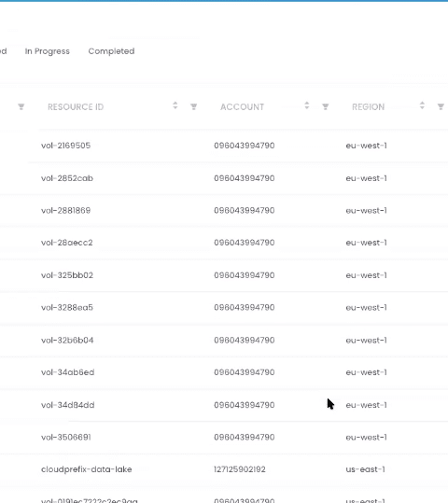Click the REGION column header
Viewport: 448px width, 503px height.
point(368,106)
